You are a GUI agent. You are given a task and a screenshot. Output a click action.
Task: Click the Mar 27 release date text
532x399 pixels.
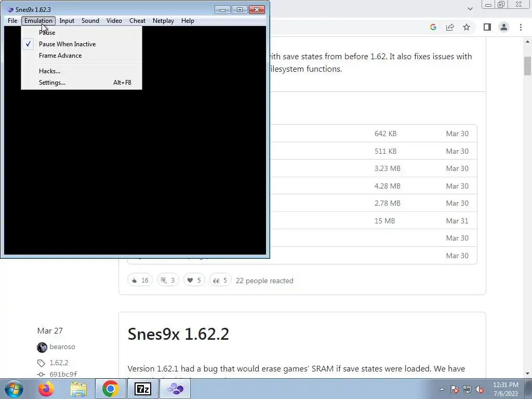50,331
